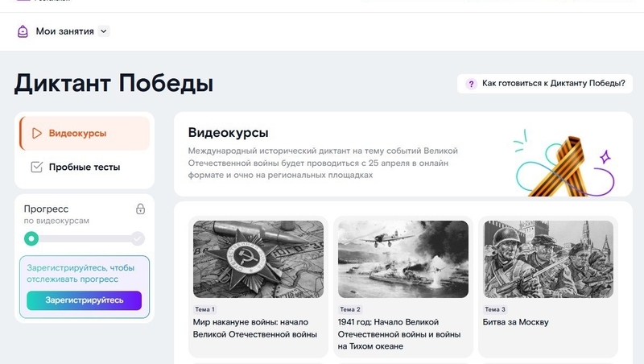Click the purple question mark icon
The image size is (644, 364).
coord(471,84)
